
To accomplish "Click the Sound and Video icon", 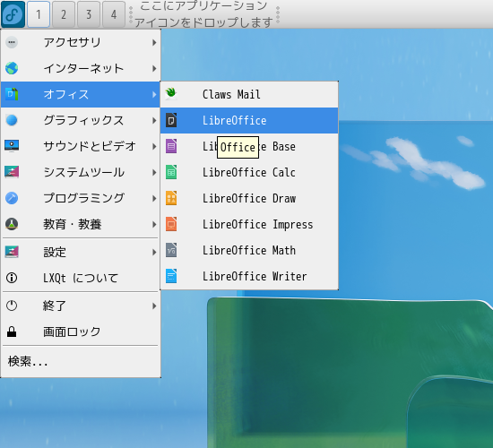I will tap(12, 146).
